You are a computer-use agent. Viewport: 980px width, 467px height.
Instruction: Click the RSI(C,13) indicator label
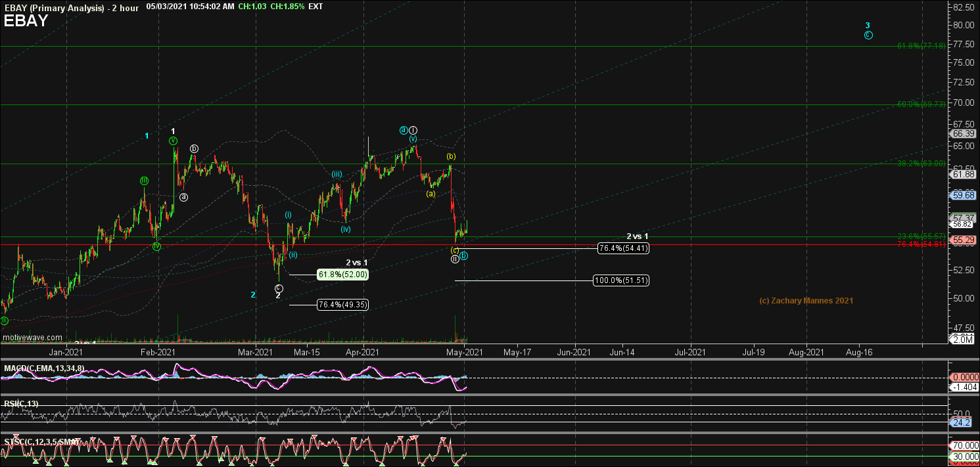(x=21, y=404)
